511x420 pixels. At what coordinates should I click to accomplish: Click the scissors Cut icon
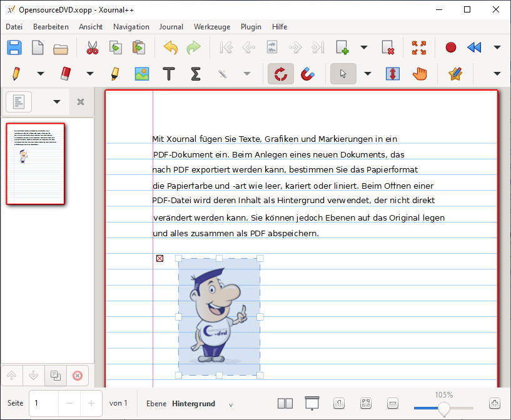tap(93, 47)
